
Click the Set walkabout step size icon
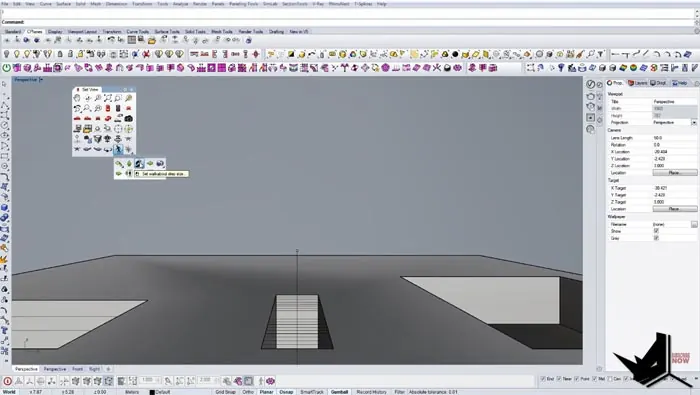pyautogui.click(x=139, y=164)
